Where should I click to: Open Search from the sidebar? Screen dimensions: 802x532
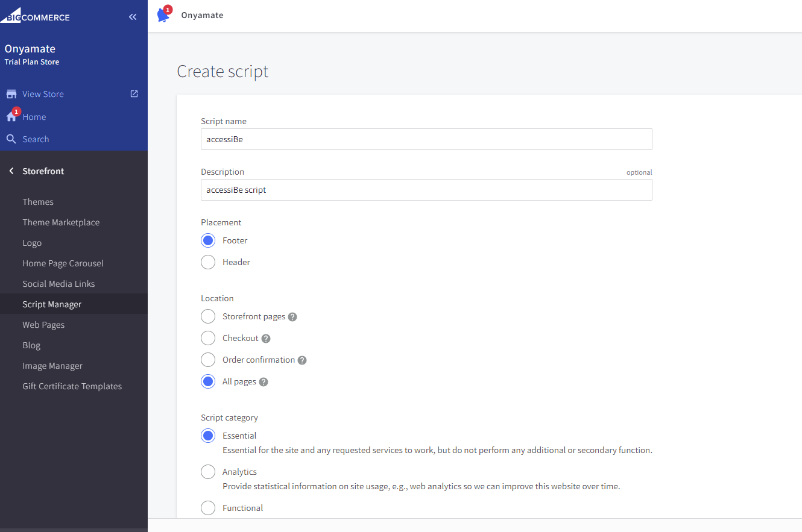[x=34, y=139]
